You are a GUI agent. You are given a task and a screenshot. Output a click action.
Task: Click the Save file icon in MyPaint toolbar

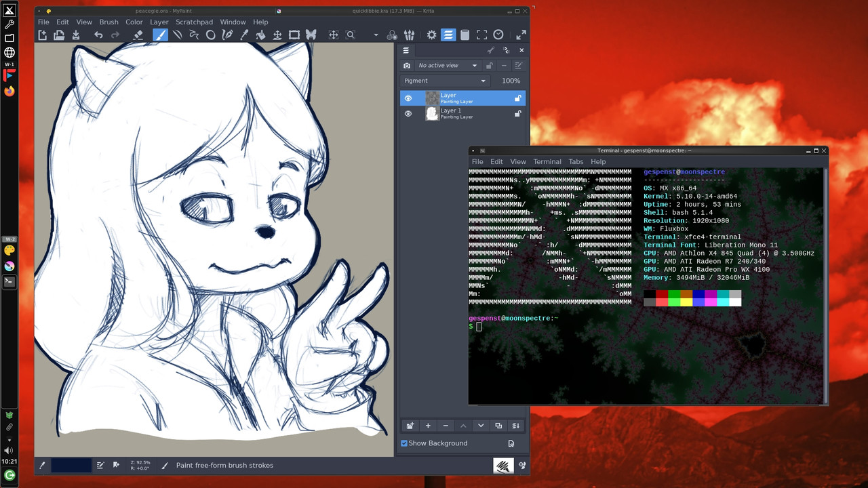[x=76, y=35]
